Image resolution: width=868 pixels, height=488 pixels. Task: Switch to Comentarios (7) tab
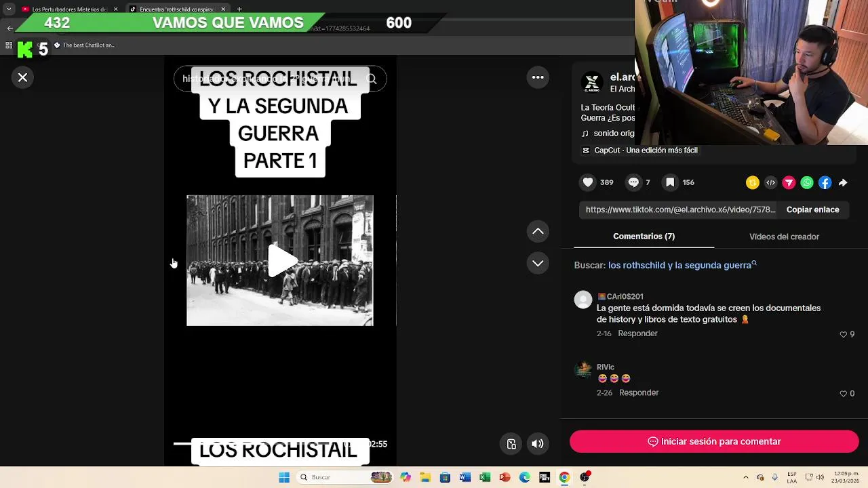pos(644,237)
